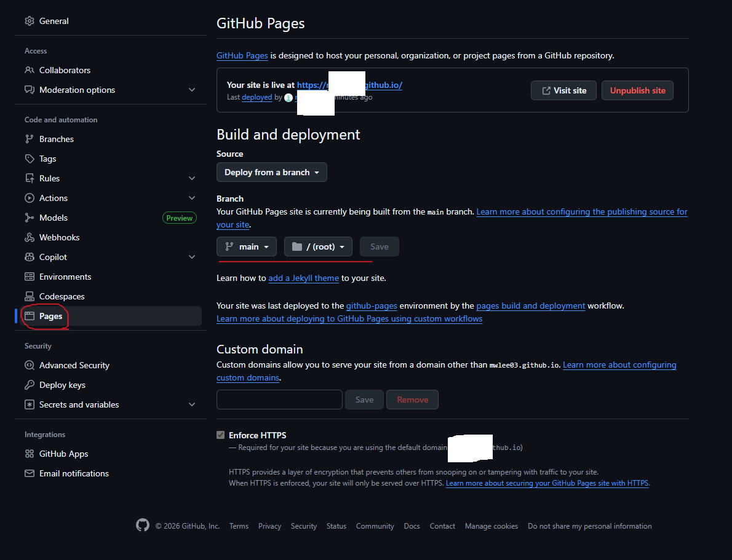Click Terms in the footer
732x560 pixels.
pyautogui.click(x=239, y=526)
